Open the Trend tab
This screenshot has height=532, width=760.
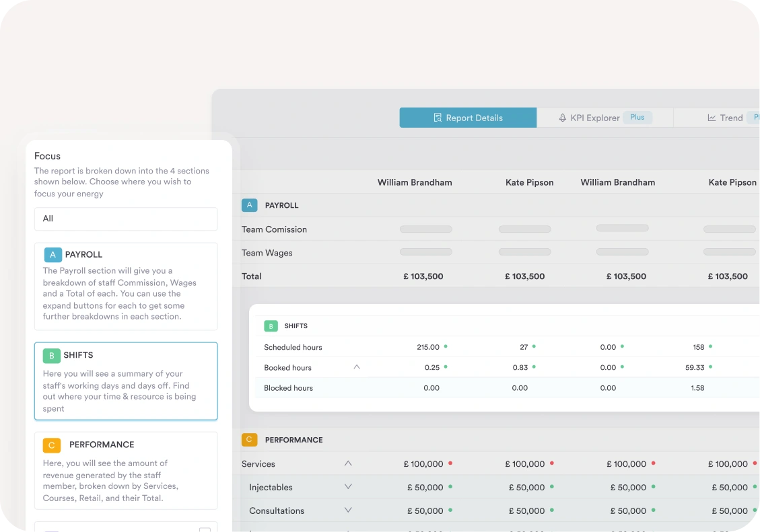tap(730, 118)
